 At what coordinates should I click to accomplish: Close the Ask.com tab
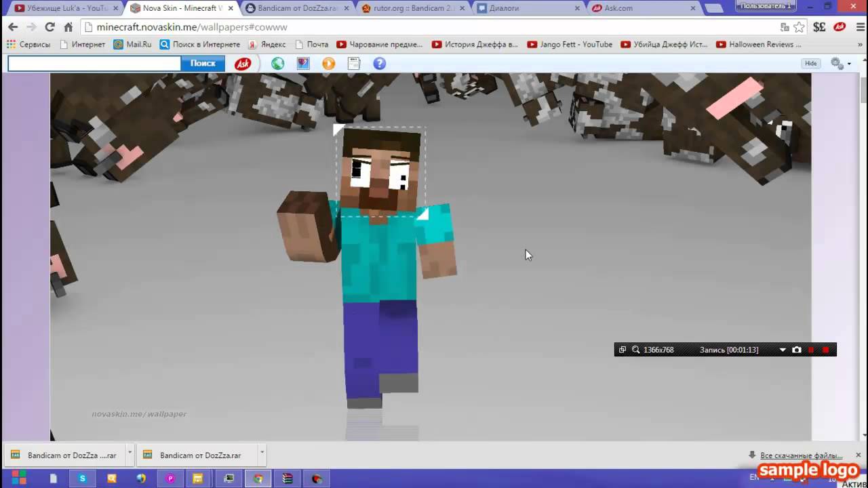click(x=693, y=9)
